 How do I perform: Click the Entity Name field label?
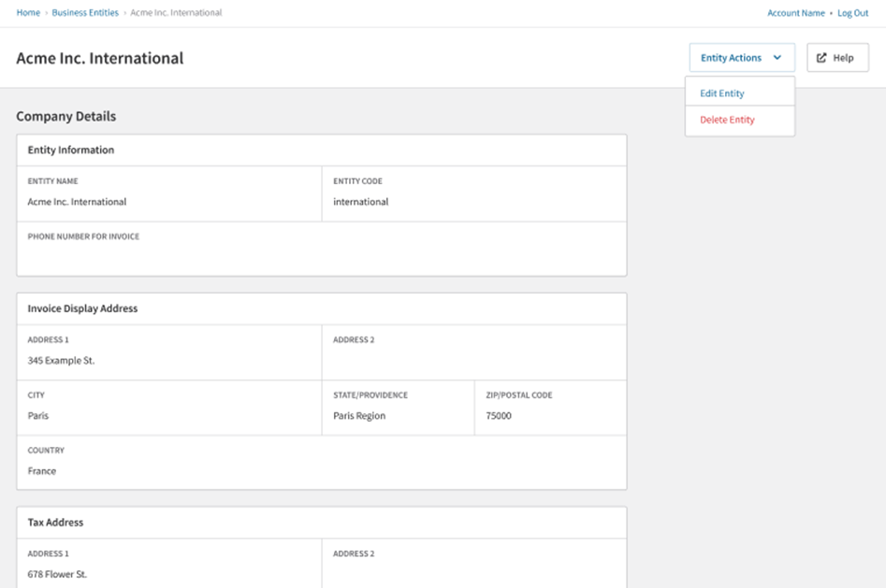[x=53, y=181]
